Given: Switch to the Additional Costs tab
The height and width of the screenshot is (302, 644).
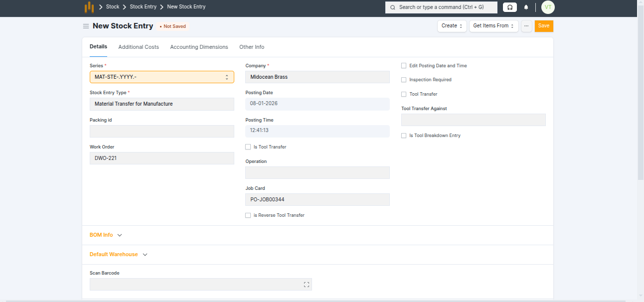Looking at the screenshot, I should pos(139,47).
